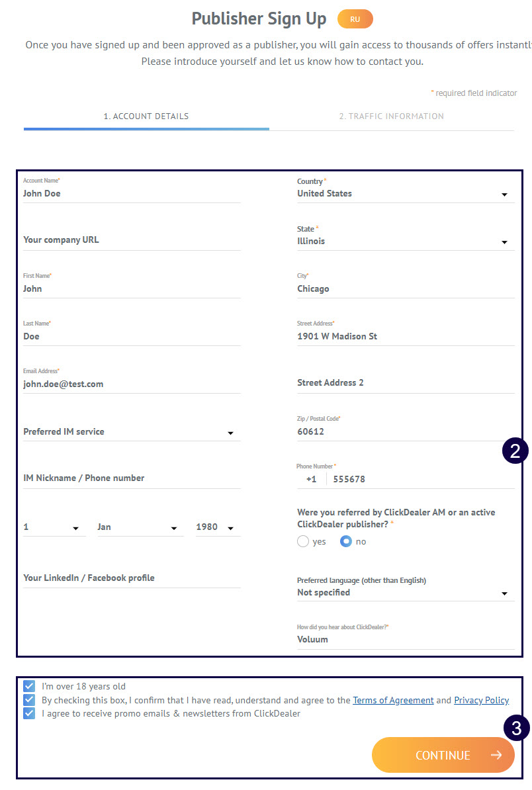Open the Country dropdown
532x790 pixels.
coord(405,194)
